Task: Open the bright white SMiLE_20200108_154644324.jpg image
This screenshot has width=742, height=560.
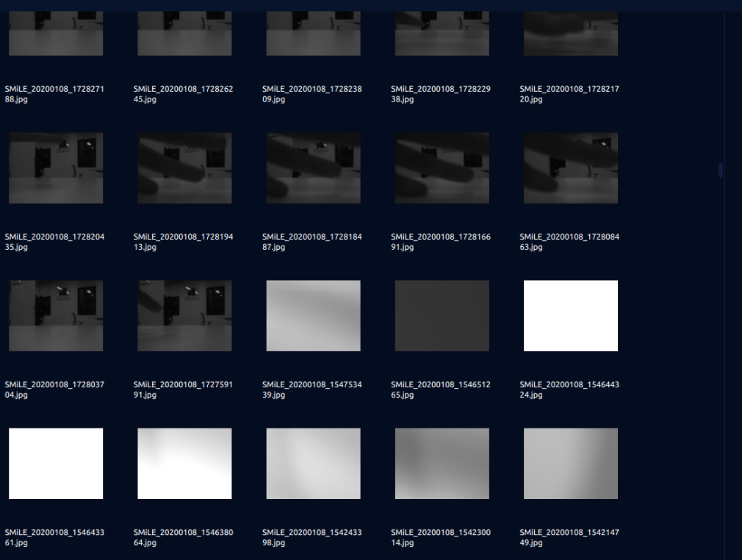Action: 570,315
